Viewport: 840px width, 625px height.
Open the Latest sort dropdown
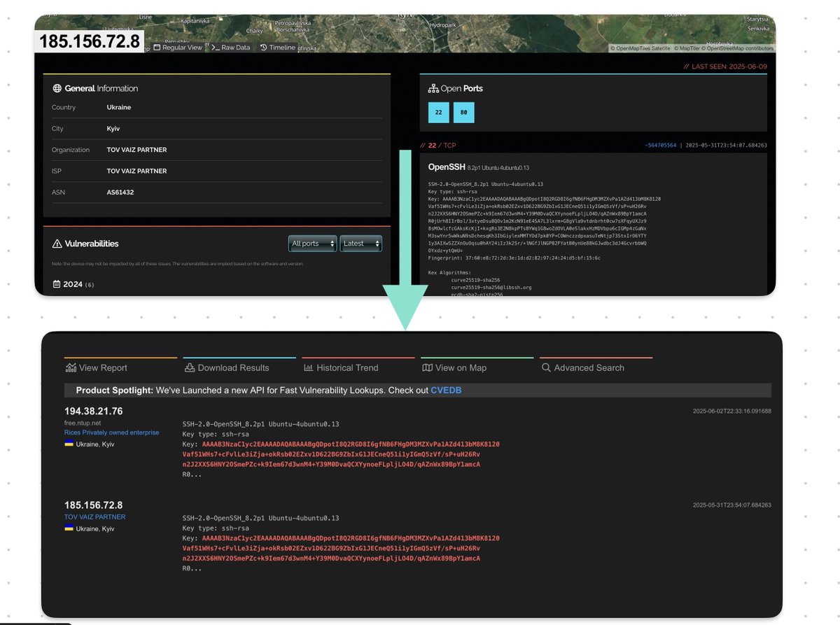coord(361,244)
